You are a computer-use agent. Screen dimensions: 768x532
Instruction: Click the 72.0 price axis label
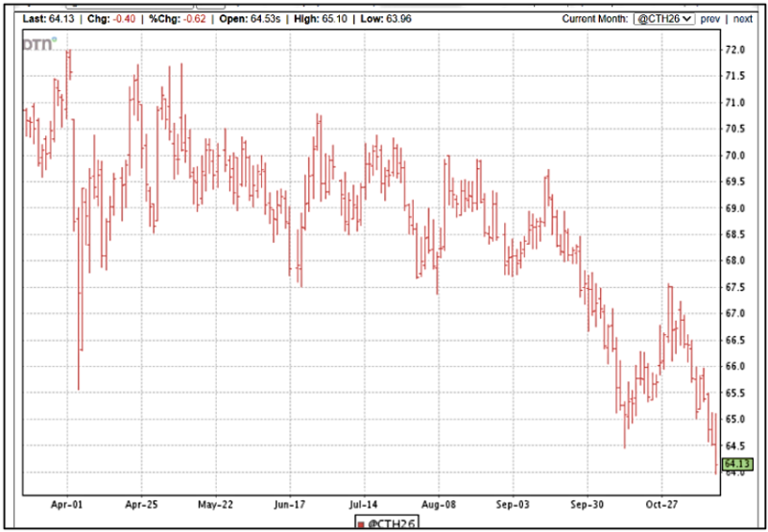(735, 49)
